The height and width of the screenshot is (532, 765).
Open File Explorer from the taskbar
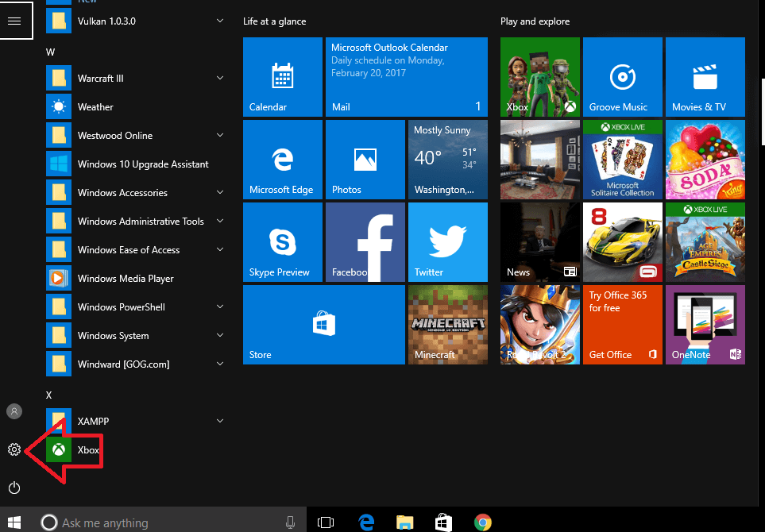[405, 522]
